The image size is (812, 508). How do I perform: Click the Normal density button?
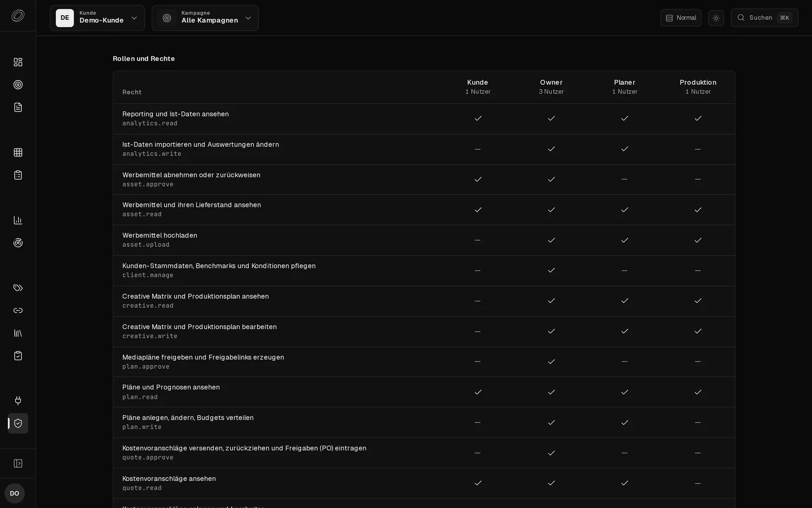point(681,18)
